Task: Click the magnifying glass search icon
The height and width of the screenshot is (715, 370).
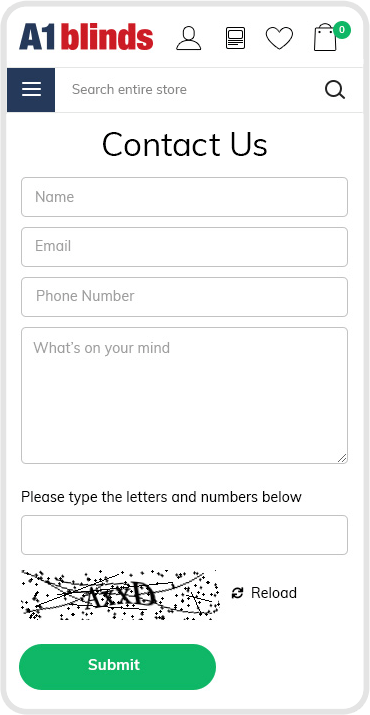Action: [335, 90]
